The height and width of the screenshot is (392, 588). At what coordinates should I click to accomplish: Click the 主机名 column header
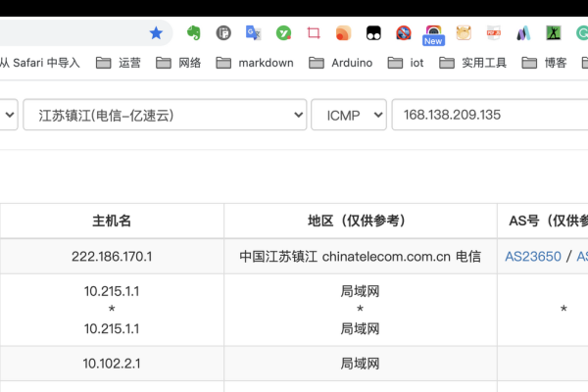pos(112,220)
